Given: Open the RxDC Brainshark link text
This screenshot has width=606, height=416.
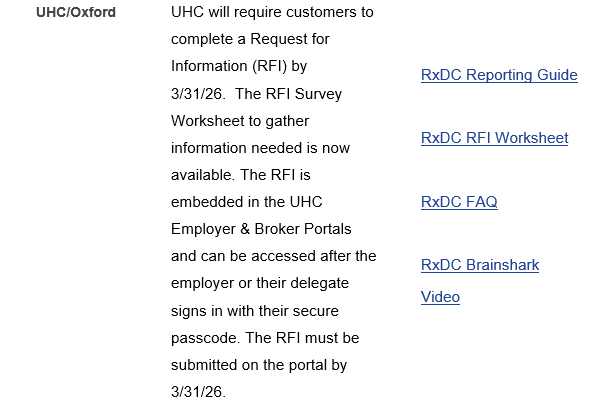Looking at the screenshot, I should 480,265.
